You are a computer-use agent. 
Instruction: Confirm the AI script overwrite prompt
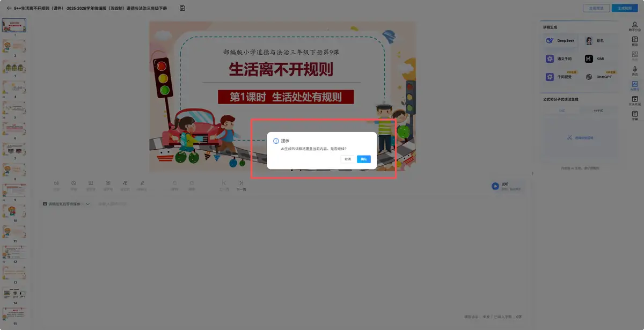pos(364,159)
